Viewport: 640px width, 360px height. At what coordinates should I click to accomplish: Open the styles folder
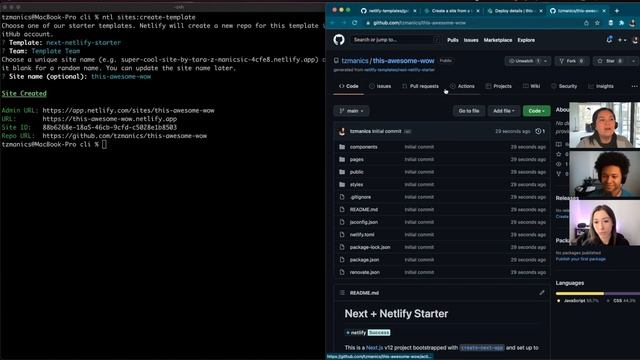(356, 184)
